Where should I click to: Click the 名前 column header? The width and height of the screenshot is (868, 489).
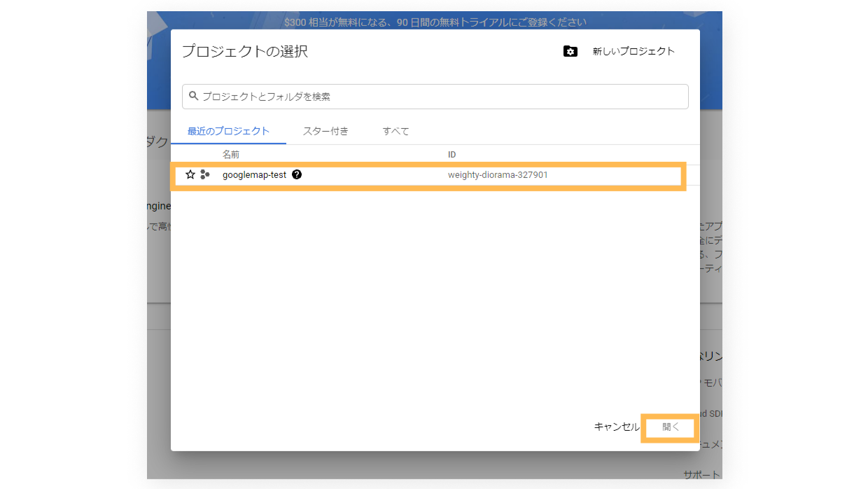[231, 154]
